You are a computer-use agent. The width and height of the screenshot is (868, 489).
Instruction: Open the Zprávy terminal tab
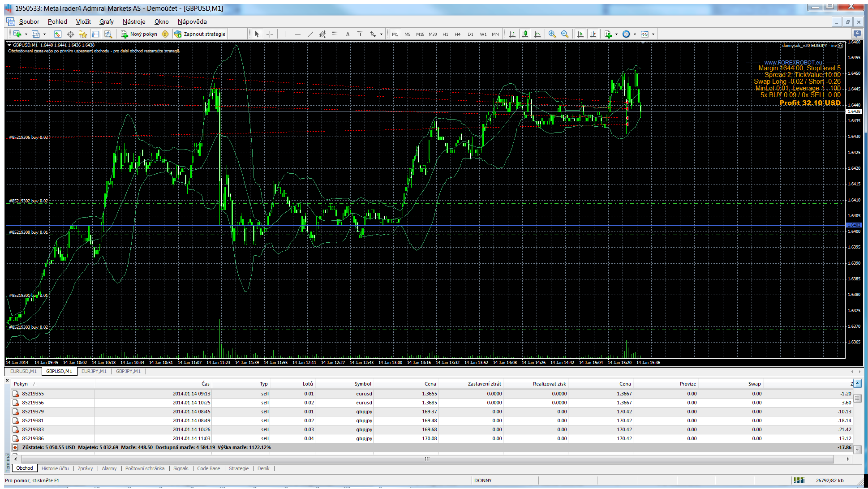click(85, 468)
